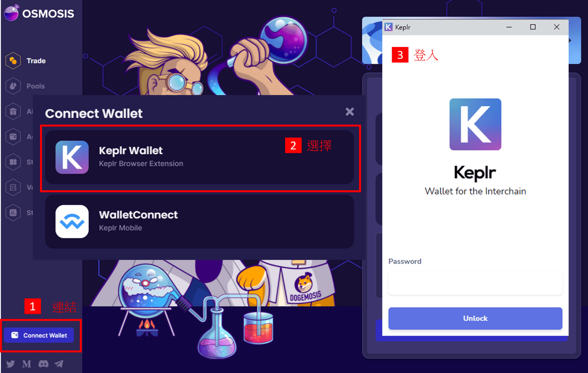The image size is (588, 373).
Task: Minimize the Keplr popup window
Action: (x=509, y=27)
